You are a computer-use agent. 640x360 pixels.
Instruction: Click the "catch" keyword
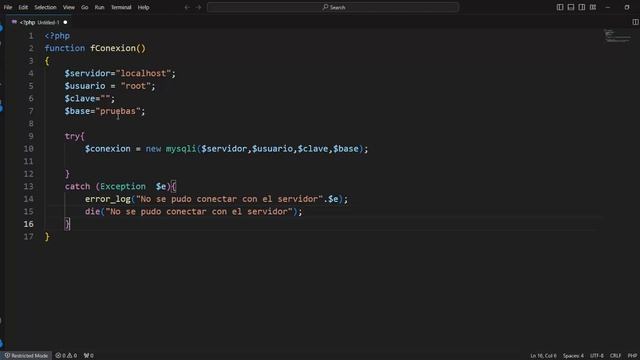tap(77, 187)
